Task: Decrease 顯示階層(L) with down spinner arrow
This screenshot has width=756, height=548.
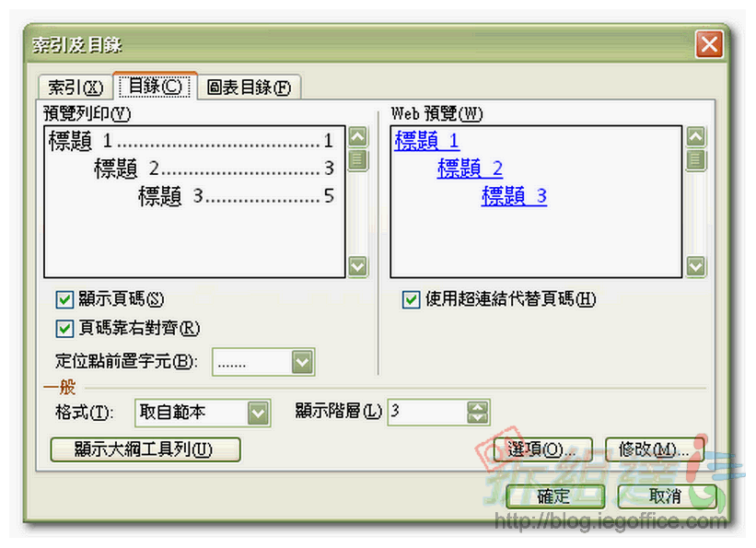Action: (x=477, y=418)
